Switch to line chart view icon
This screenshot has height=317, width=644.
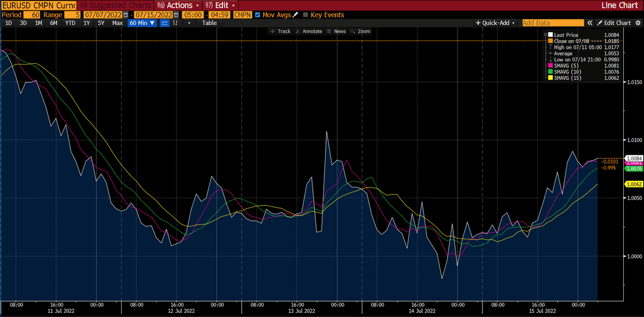165,23
